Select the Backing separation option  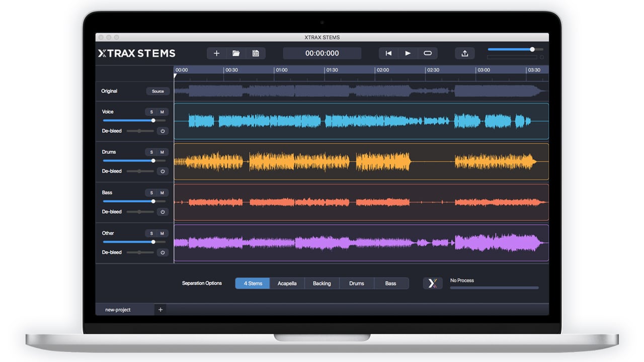click(x=322, y=284)
